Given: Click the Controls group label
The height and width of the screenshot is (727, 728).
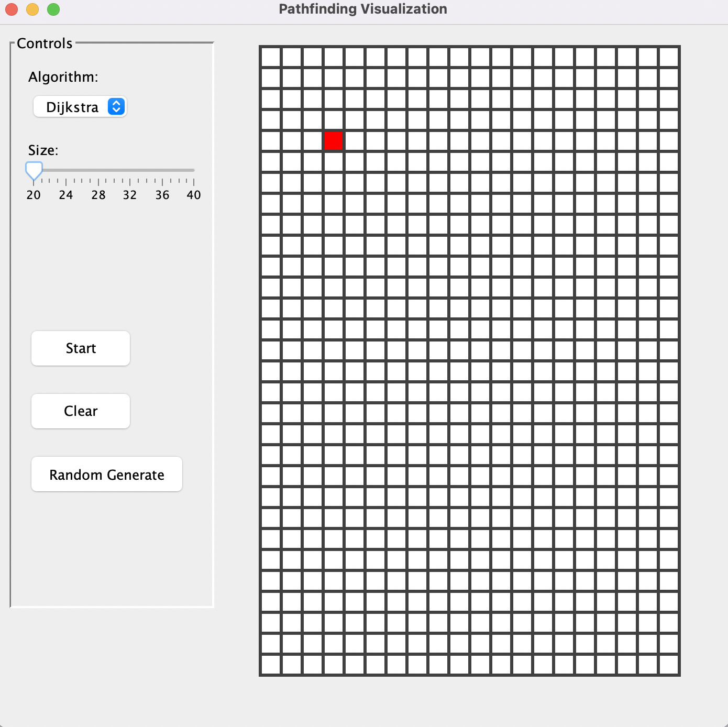Looking at the screenshot, I should click(44, 43).
